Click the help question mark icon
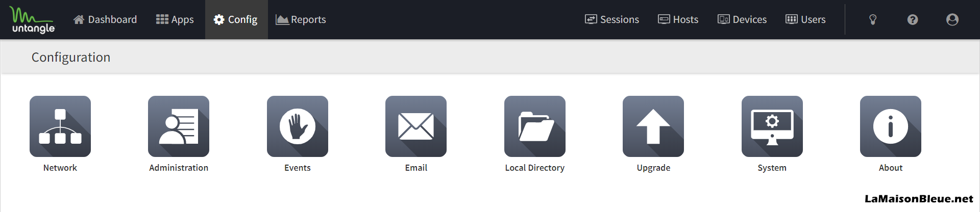The height and width of the screenshot is (212, 980). coord(913,19)
